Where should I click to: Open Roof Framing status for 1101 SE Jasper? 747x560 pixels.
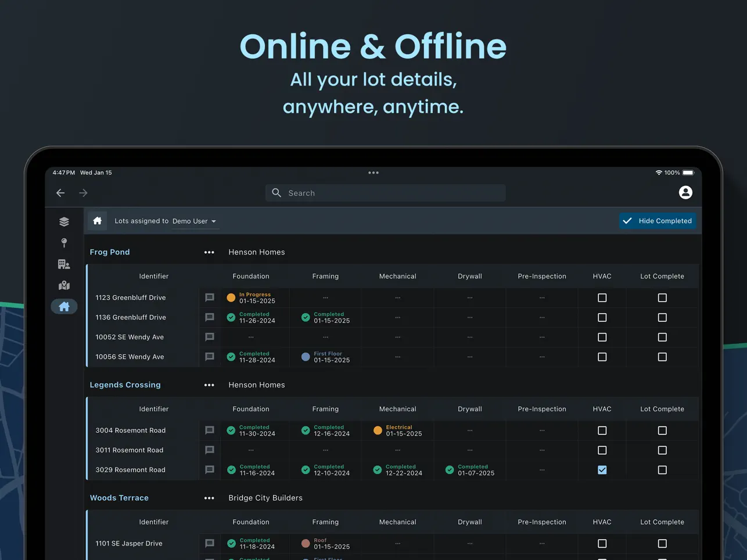(325, 544)
